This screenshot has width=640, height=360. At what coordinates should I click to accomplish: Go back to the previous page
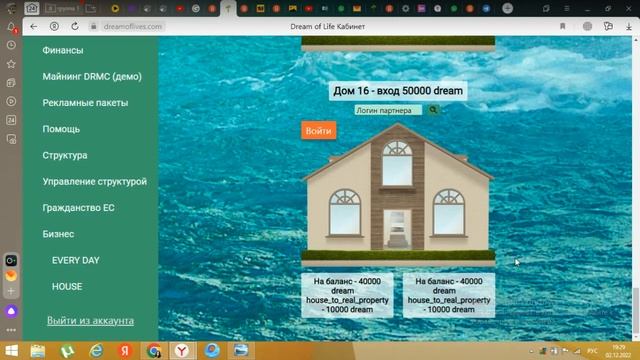(x=33, y=27)
